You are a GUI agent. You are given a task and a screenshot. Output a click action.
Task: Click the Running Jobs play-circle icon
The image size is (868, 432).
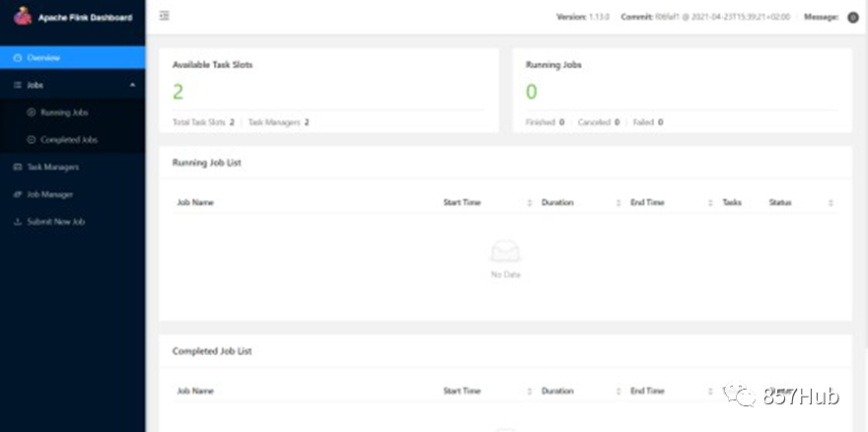click(x=31, y=112)
